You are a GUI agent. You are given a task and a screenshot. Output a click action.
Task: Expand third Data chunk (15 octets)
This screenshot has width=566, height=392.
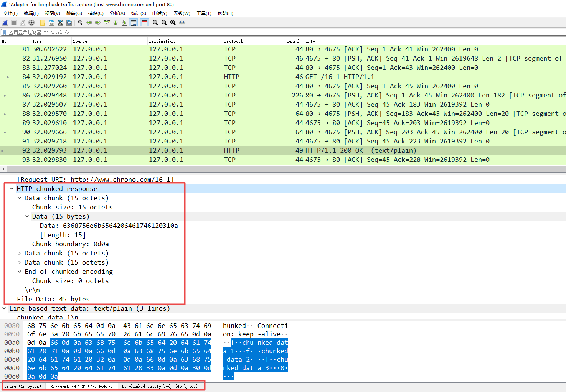coord(20,262)
